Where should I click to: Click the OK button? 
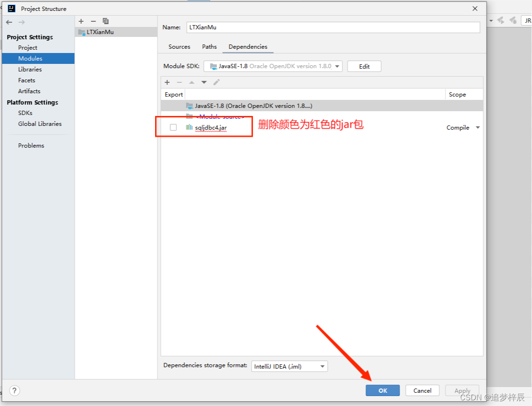tap(383, 390)
